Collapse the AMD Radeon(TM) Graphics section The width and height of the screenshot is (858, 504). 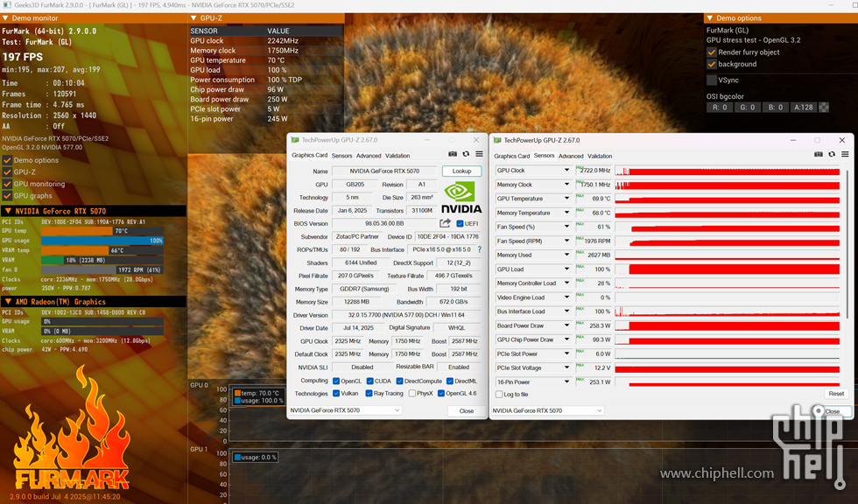[x=8, y=301]
